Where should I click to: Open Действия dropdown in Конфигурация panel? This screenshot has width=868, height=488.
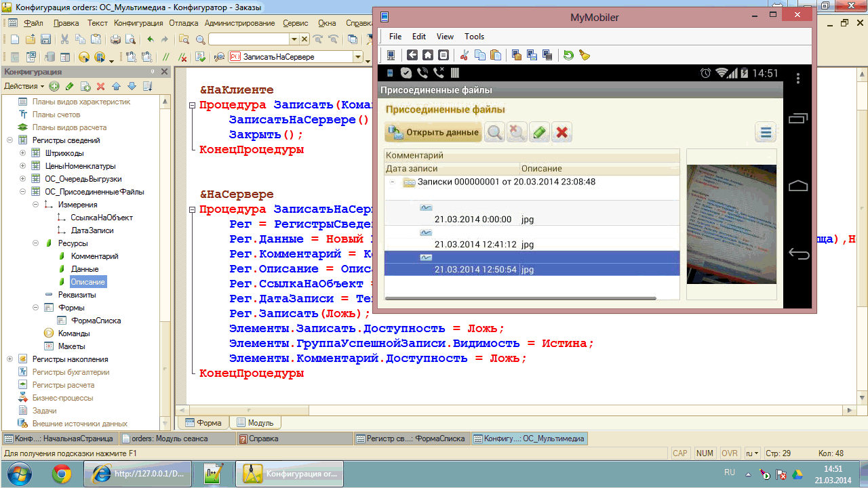[24, 86]
